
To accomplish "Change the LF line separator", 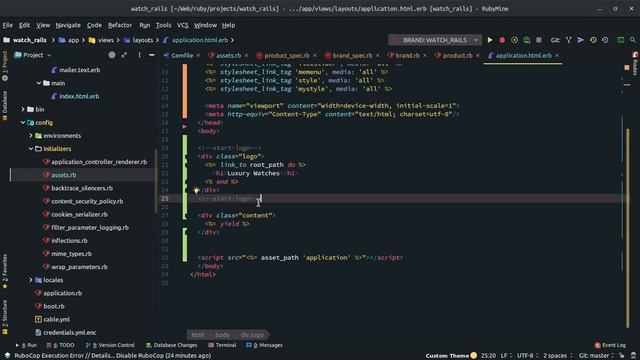I will click(x=506, y=356).
